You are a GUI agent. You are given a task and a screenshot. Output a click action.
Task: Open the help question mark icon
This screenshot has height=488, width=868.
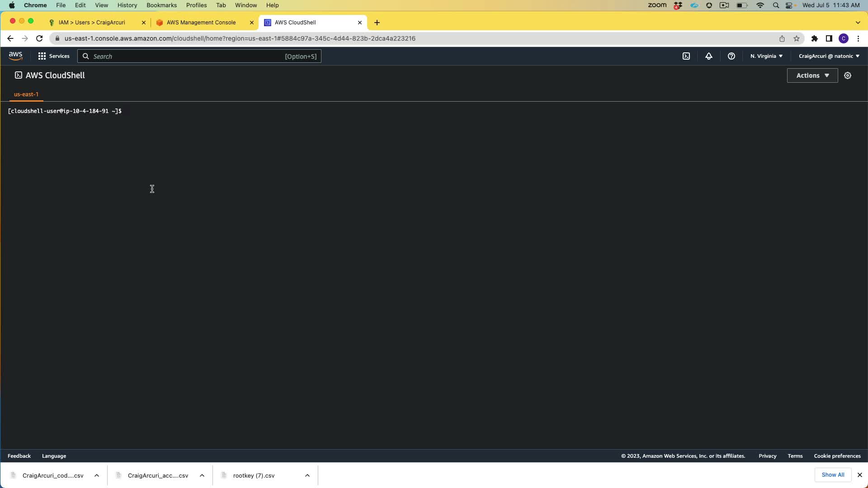731,56
